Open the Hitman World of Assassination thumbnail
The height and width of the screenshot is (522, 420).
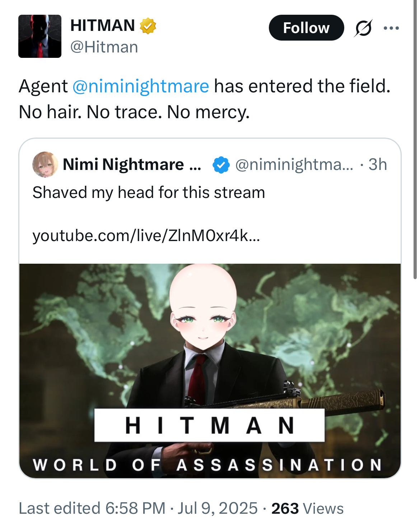point(210,371)
